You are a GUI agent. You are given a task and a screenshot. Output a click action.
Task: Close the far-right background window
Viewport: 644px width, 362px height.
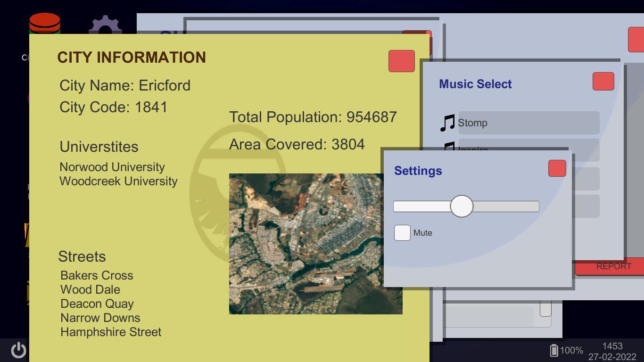(x=636, y=40)
